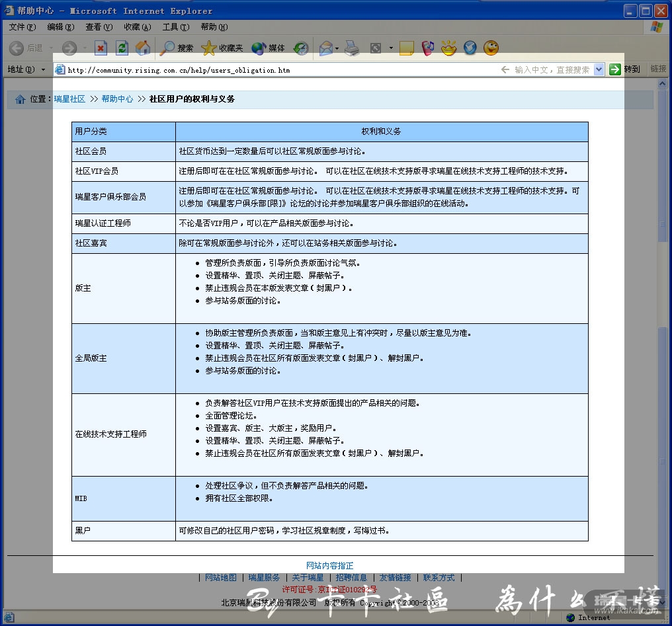Click the vertical scrollbar up arrow
672x626 pixels.
click(x=663, y=83)
